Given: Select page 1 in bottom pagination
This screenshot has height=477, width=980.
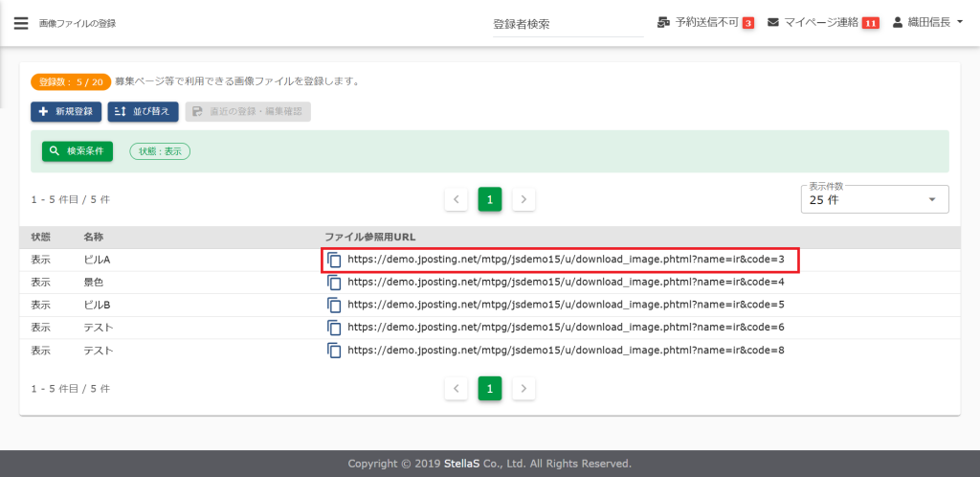Looking at the screenshot, I should coord(490,389).
